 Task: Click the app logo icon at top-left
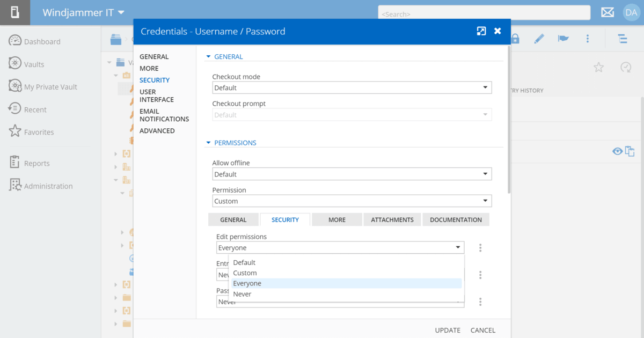[x=15, y=12]
